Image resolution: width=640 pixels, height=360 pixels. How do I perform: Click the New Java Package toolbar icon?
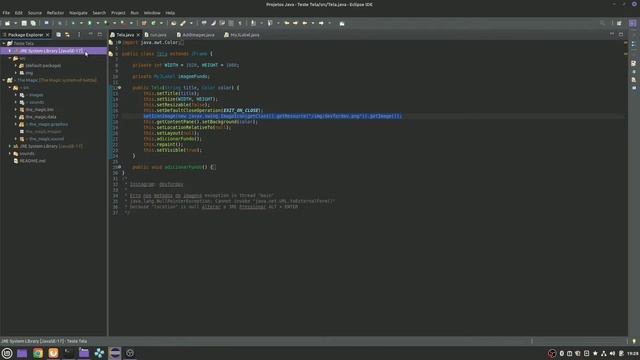144,23
